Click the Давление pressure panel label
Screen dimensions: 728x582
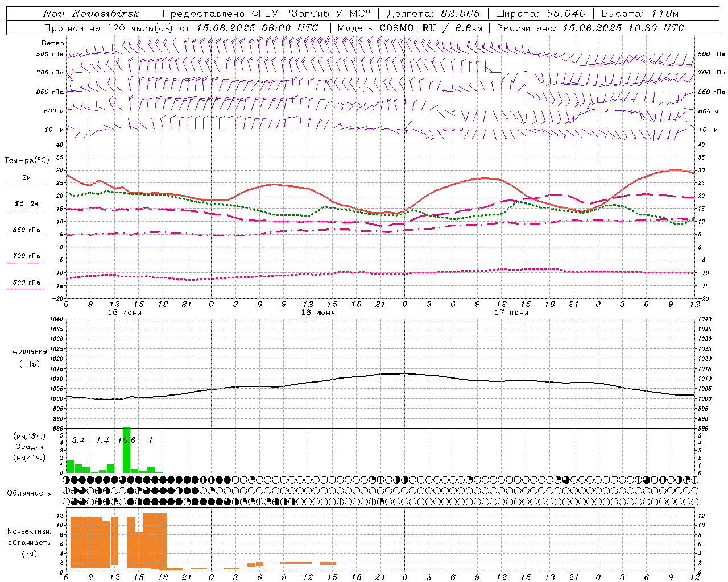point(30,351)
